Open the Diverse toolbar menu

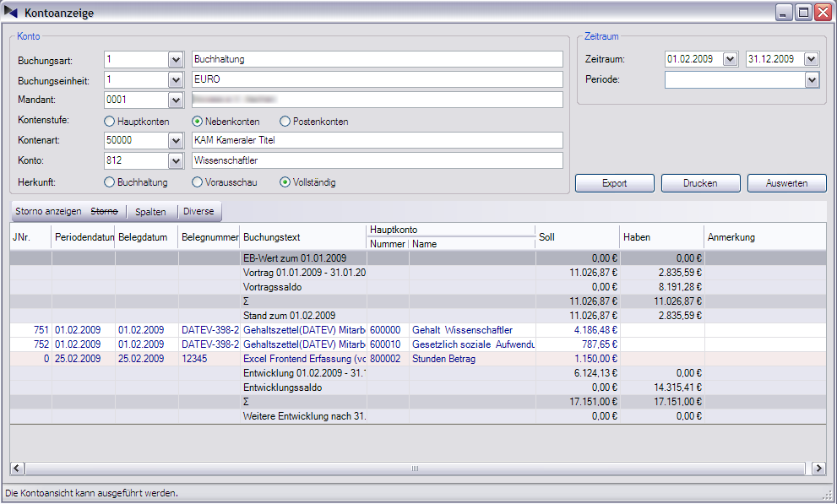point(198,211)
